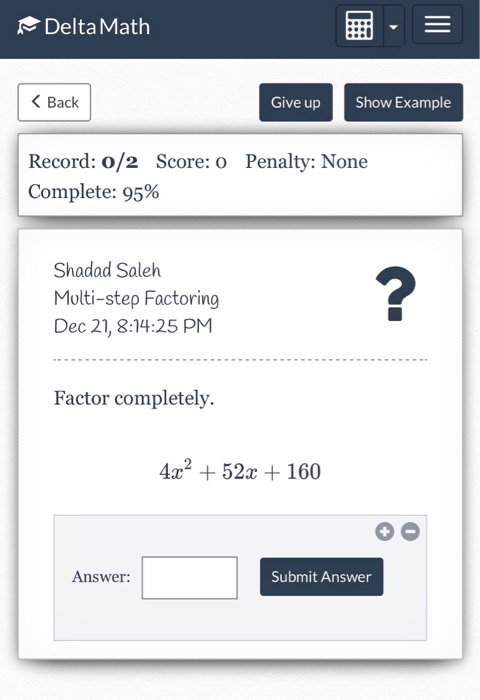Image resolution: width=480 pixels, height=700 pixels.
Task: Click the question mark help icon
Action: tap(396, 293)
